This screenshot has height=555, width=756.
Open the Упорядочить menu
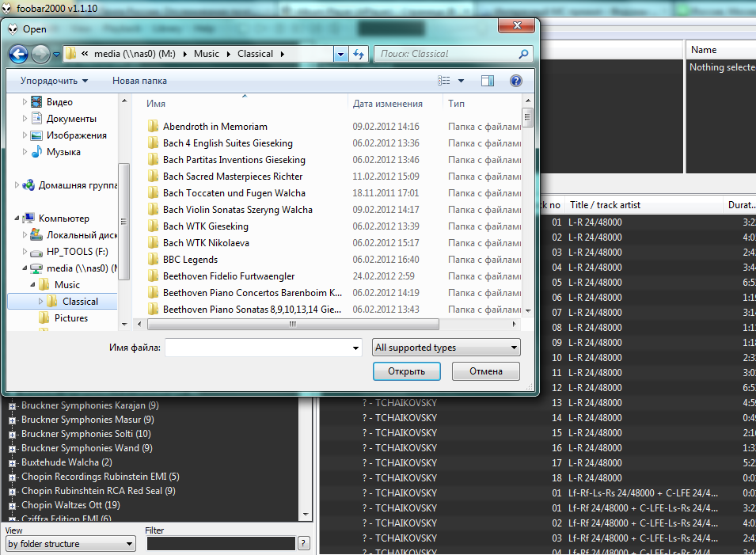pyautogui.click(x=54, y=81)
